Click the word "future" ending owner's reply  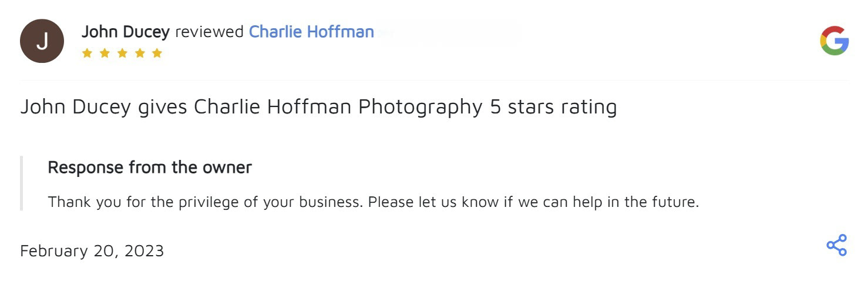[674, 202]
